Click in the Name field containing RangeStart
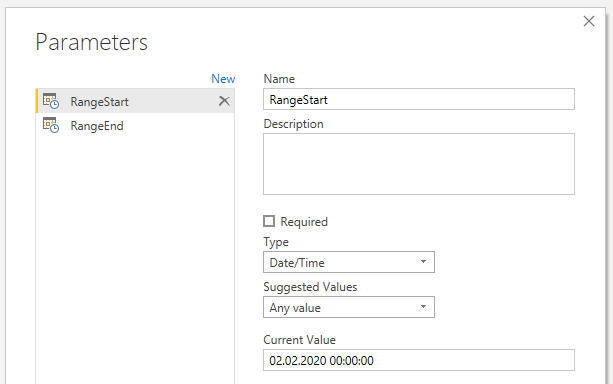The width and height of the screenshot is (613, 384). 419,99
